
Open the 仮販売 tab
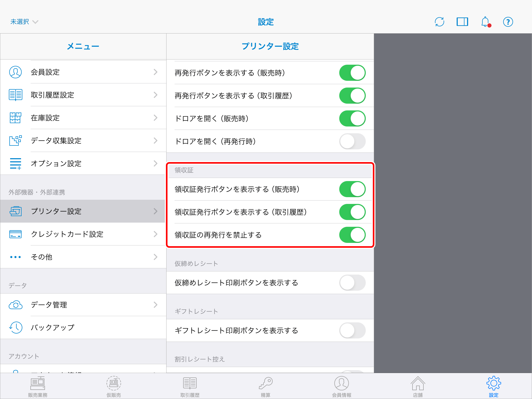click(114, 387)
